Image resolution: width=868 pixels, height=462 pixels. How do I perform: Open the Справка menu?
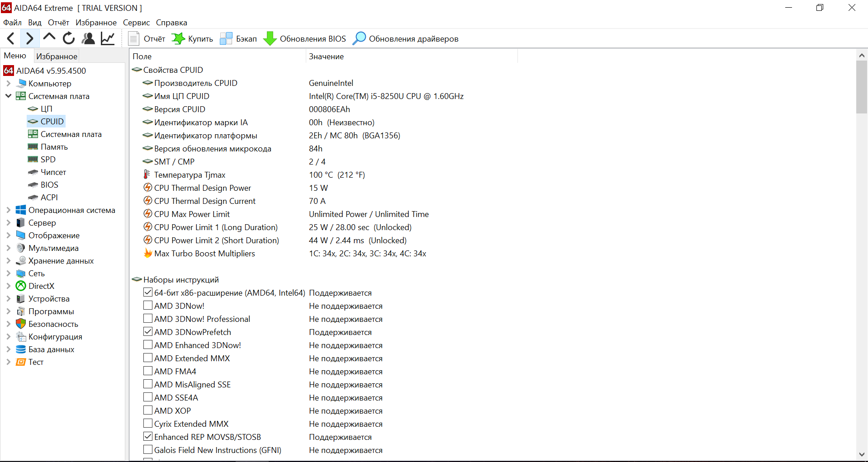pos(171,23)
